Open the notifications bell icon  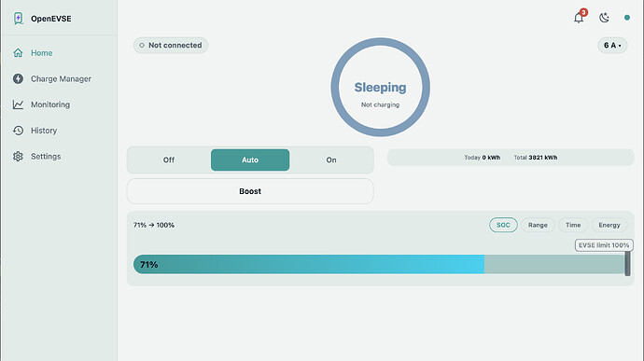tap(579, 18)
